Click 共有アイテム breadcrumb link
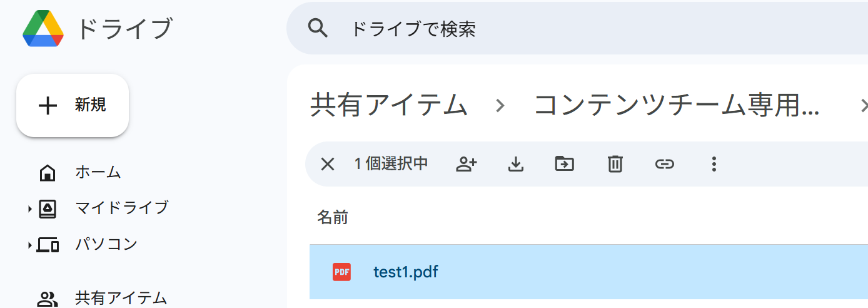 (x=389, y=105)
